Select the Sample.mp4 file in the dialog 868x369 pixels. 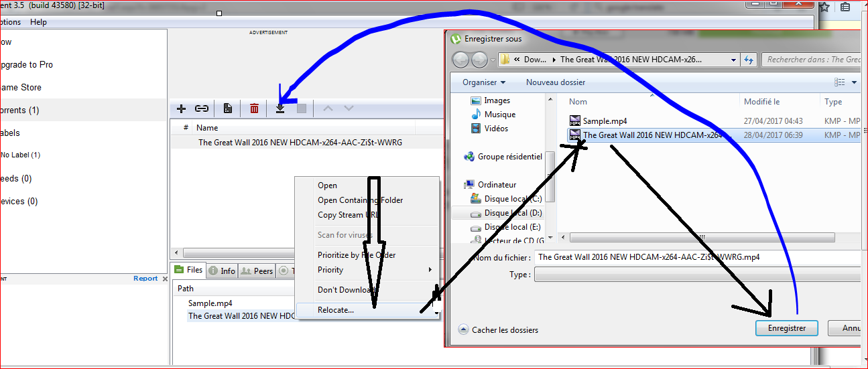[x=604, y=121]
